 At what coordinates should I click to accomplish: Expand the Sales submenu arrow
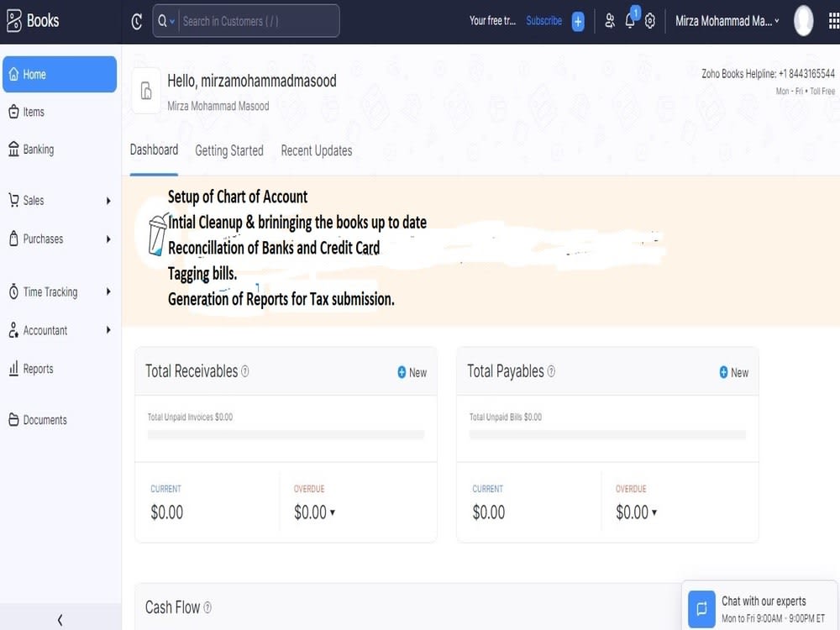pos(108,201)
